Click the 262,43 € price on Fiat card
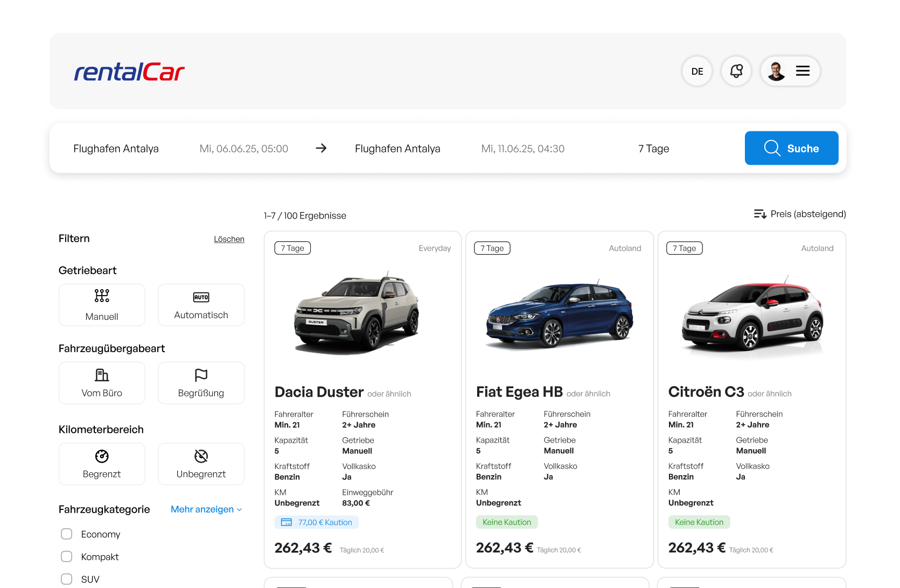 505,548
